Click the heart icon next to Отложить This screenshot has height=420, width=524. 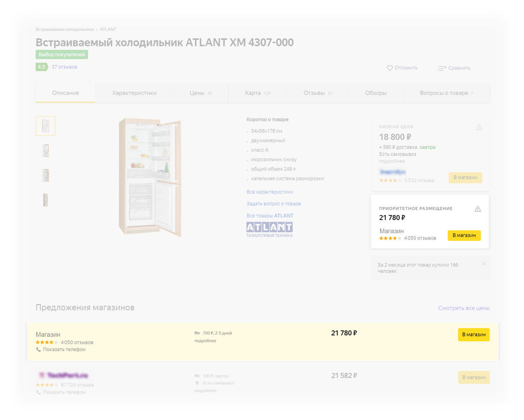tap(390, 68)
